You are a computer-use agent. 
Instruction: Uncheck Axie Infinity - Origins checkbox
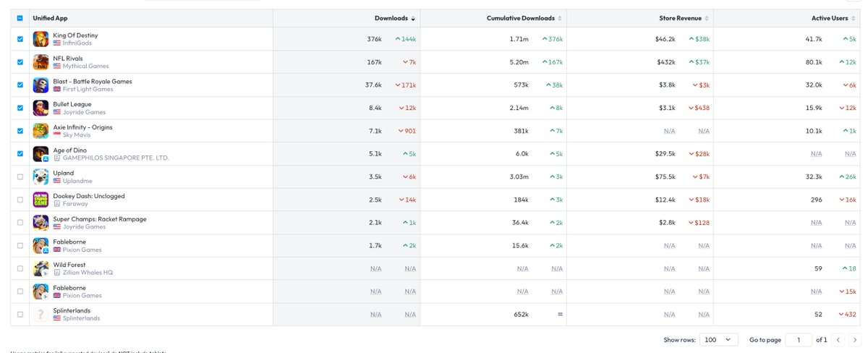tap(20, 131)
